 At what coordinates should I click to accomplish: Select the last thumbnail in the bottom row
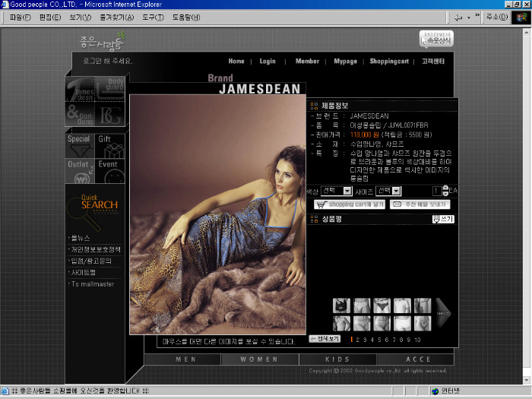pyautogui.click(x=423, y=323)
